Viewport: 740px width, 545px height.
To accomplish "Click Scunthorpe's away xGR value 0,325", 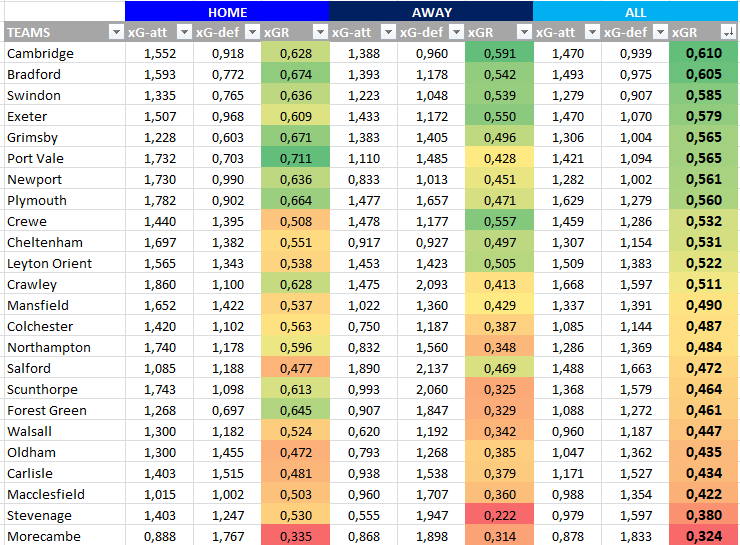I will click(x=499, y=389).
